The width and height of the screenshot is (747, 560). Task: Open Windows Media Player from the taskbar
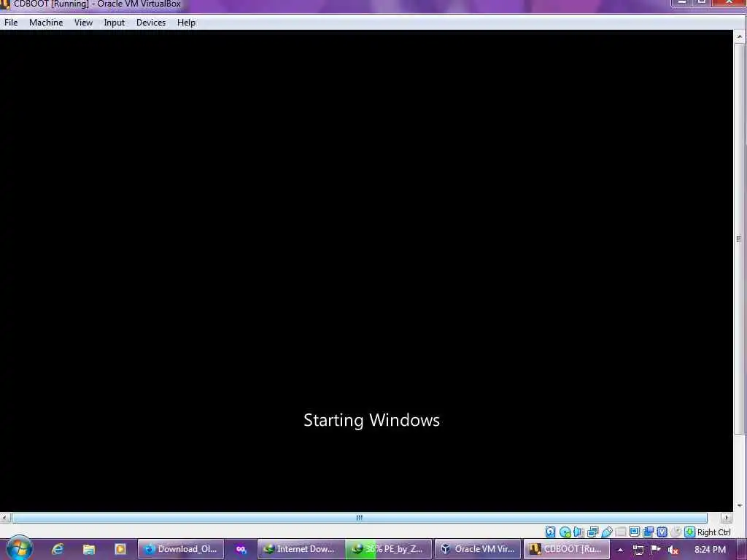click(x=120, y=549)
